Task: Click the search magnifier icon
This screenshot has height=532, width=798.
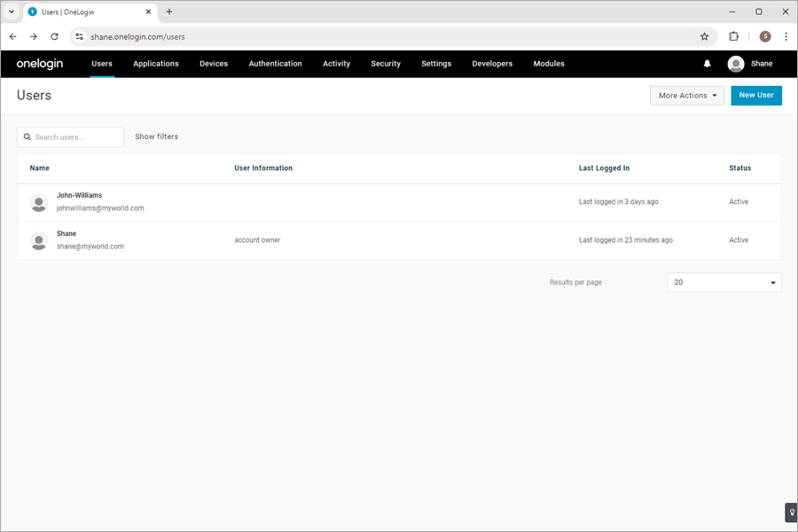Action: click(x=27, y=137)
